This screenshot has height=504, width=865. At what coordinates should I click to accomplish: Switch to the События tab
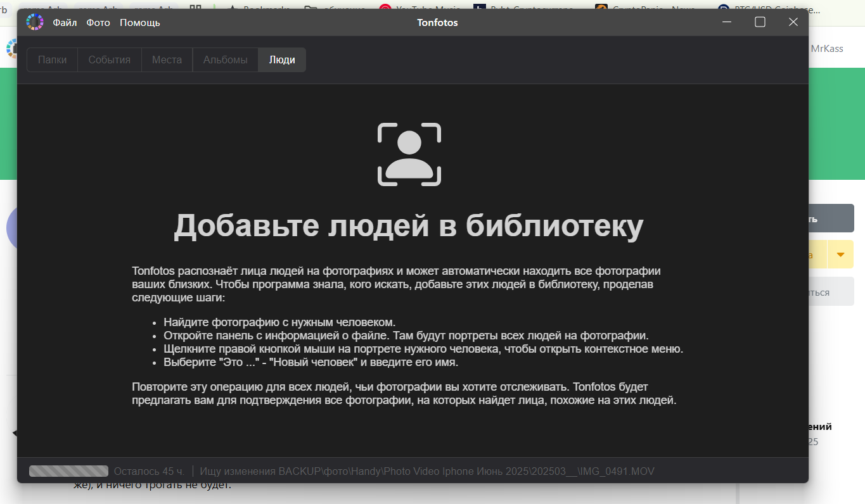click(110, 60)
